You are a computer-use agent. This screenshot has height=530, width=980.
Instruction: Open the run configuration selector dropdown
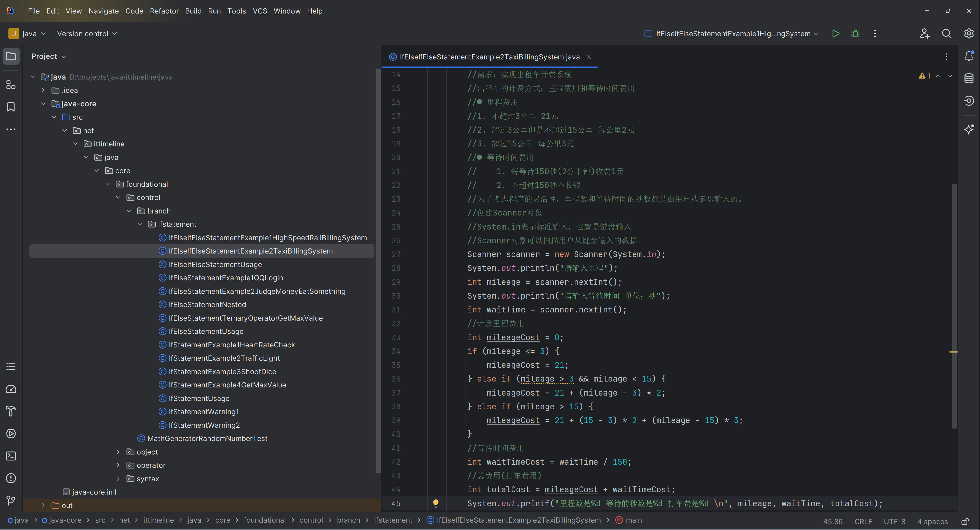click(x=731, y=33)
